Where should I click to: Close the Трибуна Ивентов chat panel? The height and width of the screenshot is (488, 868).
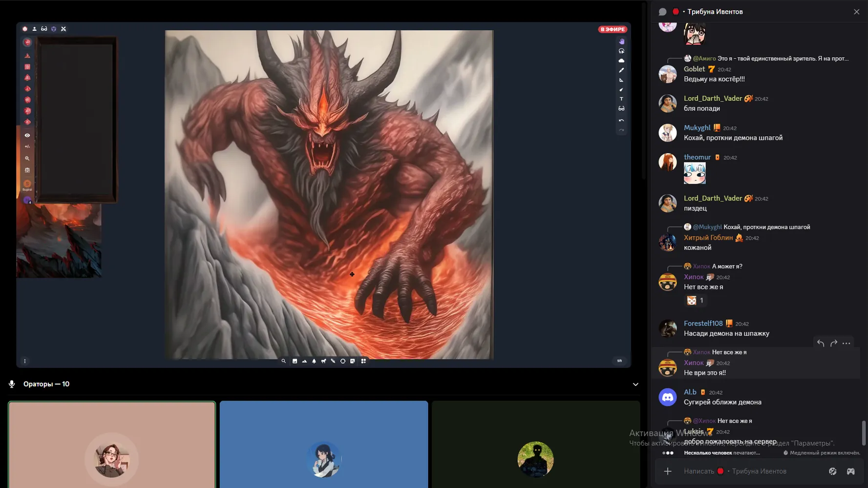coord(856,12)
